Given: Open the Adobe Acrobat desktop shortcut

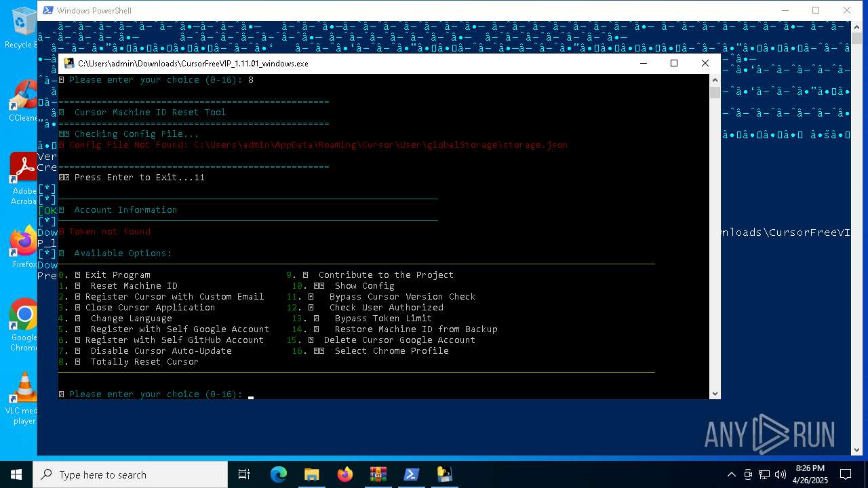Looking at the screenshot, I should pos(22,178).
